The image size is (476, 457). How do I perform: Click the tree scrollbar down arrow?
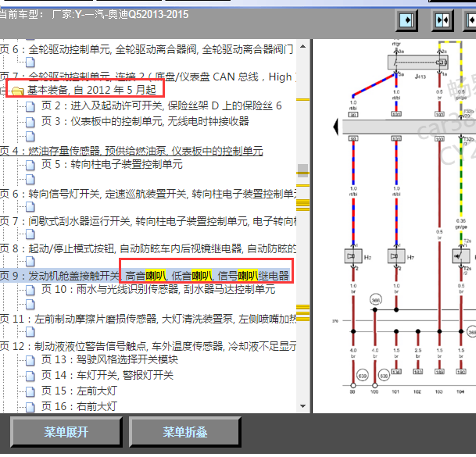pos(302,406)
